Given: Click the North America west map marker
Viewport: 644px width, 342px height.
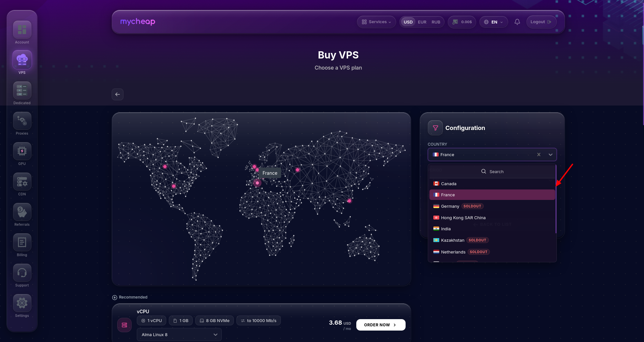Looking at the screenshot, I should [x=165, y=167].
